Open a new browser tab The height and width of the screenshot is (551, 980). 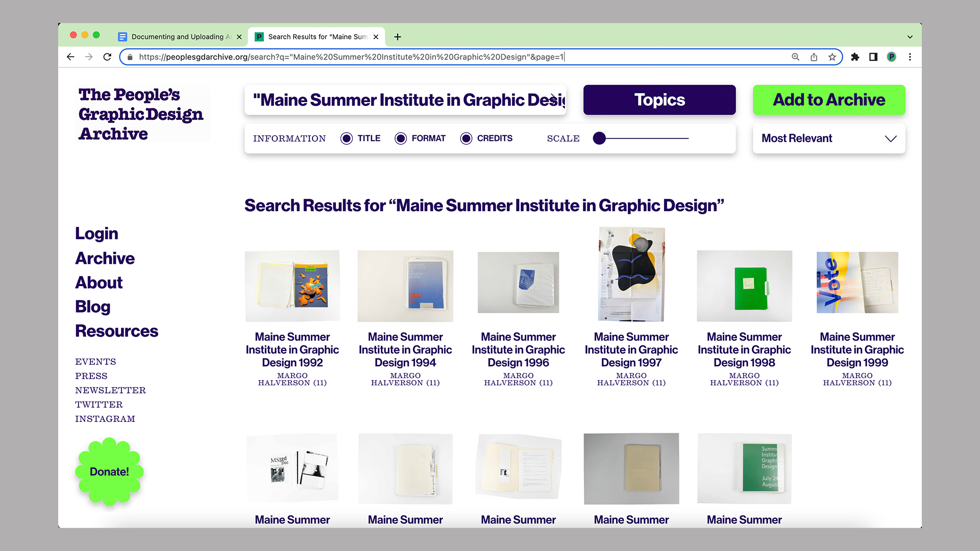tap(398, 37)
